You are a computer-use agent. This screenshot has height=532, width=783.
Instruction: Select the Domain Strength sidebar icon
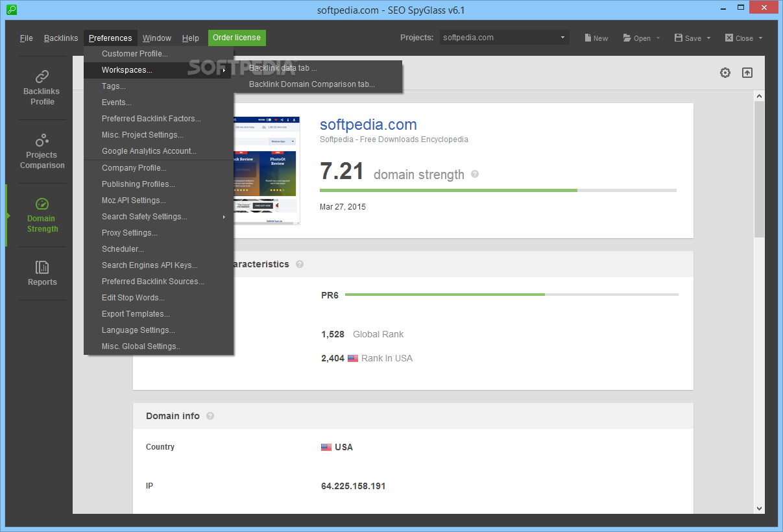(x=42, y=204)
